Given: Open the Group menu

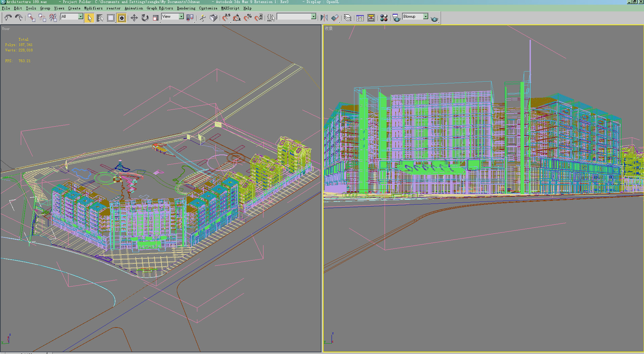Looking at the screenshot, I should pos(45,8).
